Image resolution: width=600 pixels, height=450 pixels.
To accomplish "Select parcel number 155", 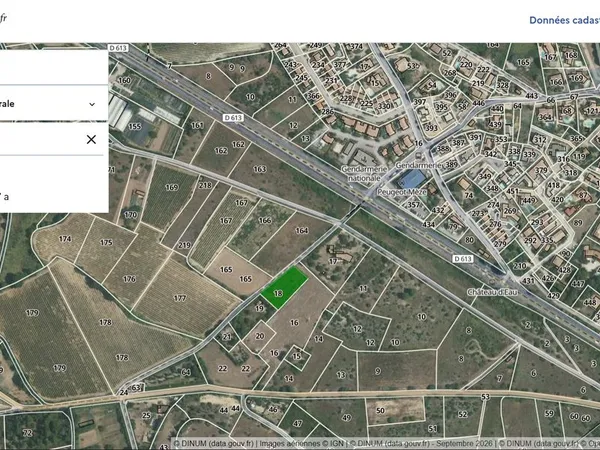I will (135, 126).
